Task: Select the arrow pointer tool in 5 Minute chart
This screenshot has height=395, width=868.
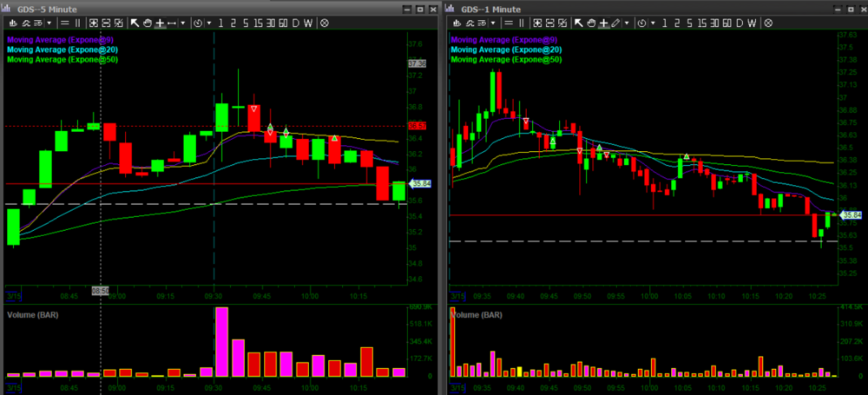Action: tap(135, 23)
